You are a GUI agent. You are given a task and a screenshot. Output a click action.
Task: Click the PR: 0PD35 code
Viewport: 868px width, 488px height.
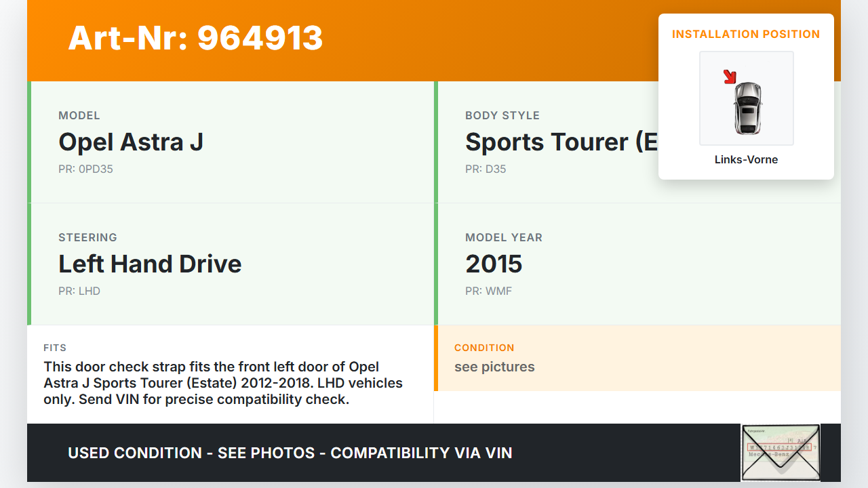pyautogui.click(x=85, y=169)
